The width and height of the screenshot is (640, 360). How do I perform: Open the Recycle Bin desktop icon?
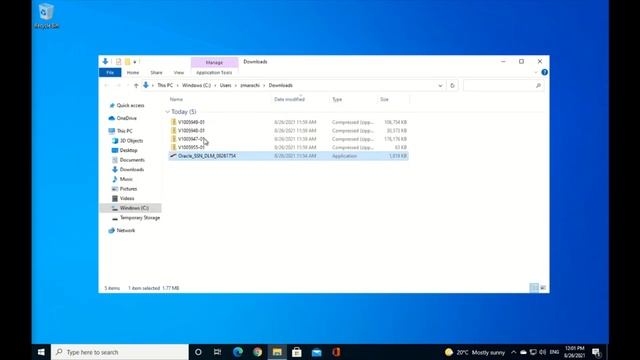coord(46,16)
